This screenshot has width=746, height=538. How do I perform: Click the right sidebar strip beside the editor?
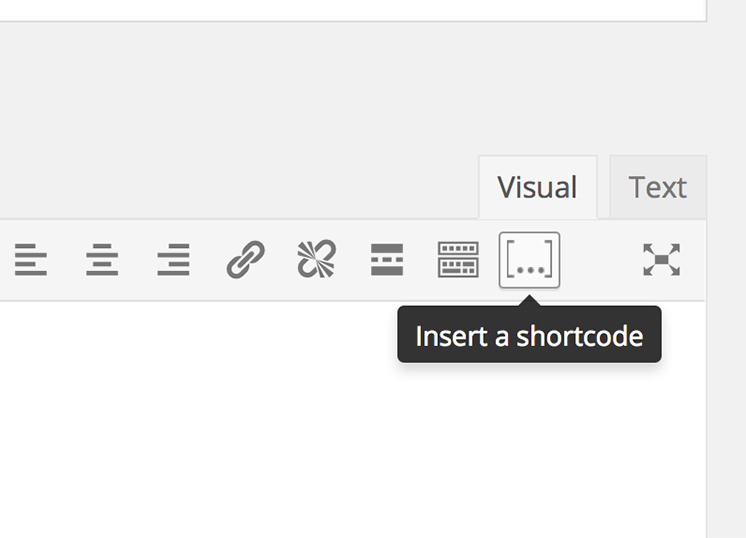pos(726,400)
